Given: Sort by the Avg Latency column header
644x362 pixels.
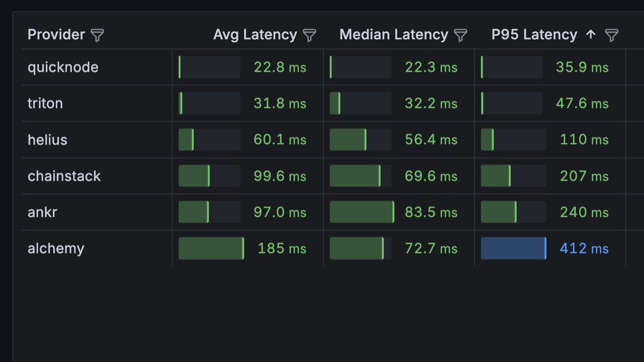Looking at the screenshot, I should (255, 35).
